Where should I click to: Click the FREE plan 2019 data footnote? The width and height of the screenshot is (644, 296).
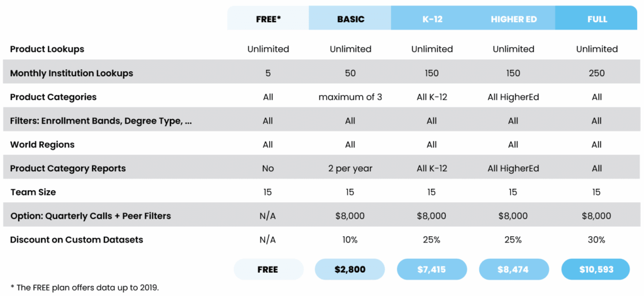[x=84, y=287]
